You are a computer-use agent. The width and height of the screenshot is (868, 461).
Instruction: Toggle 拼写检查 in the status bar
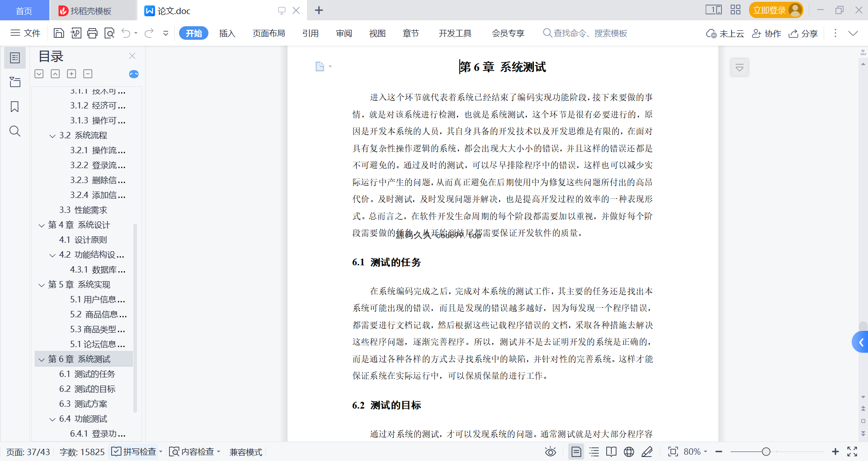pyautogui.click(x=137, y=452)
